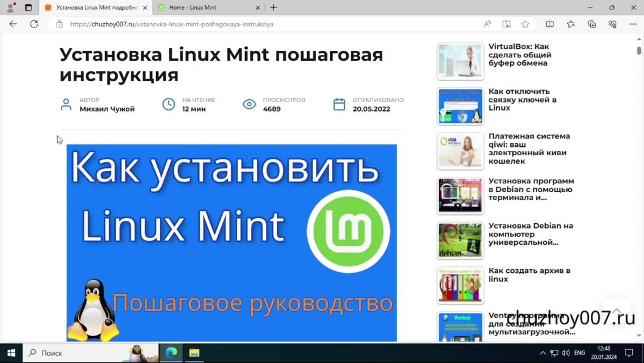Select the Установка Linux Mint tab
644x363 pixels.
(95, 7)
